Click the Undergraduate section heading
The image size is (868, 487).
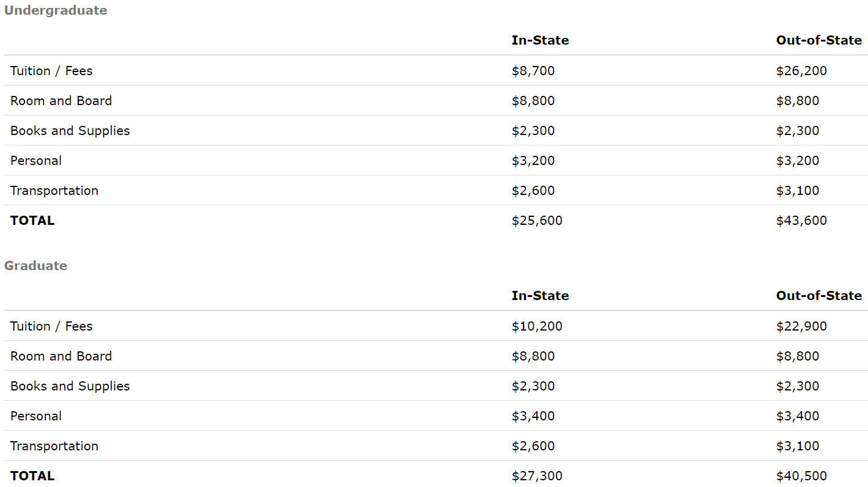(56, 10)
